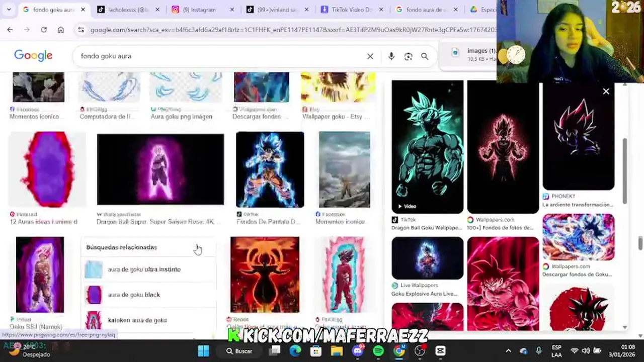Open Wi-Fi network tray icon

point(574,351)
